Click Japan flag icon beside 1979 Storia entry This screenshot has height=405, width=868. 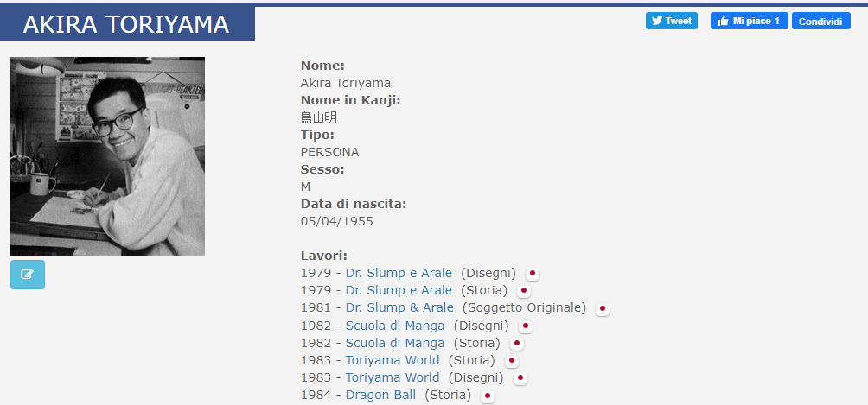pos(524,291)
